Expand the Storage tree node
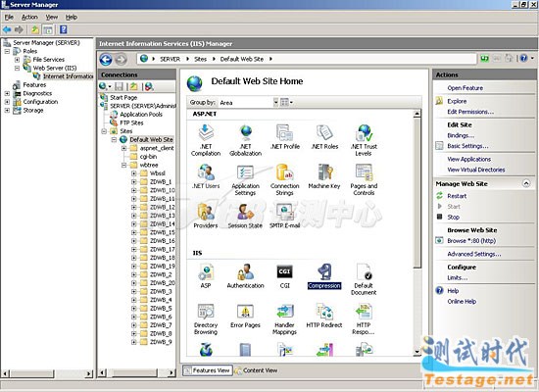This screenshot has height=392, width=539. click(x=7, y=111)
